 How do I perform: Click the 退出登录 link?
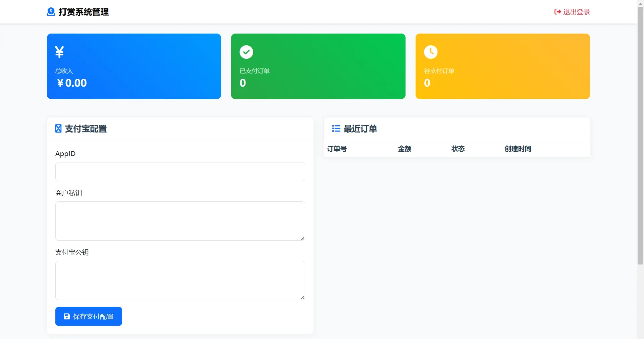tap(576, 11)
